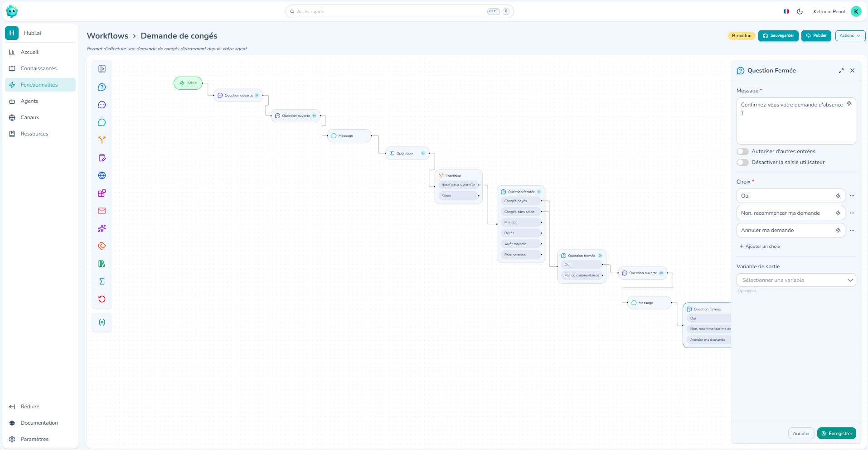Select the green library books tool

[x=102, y=264]
